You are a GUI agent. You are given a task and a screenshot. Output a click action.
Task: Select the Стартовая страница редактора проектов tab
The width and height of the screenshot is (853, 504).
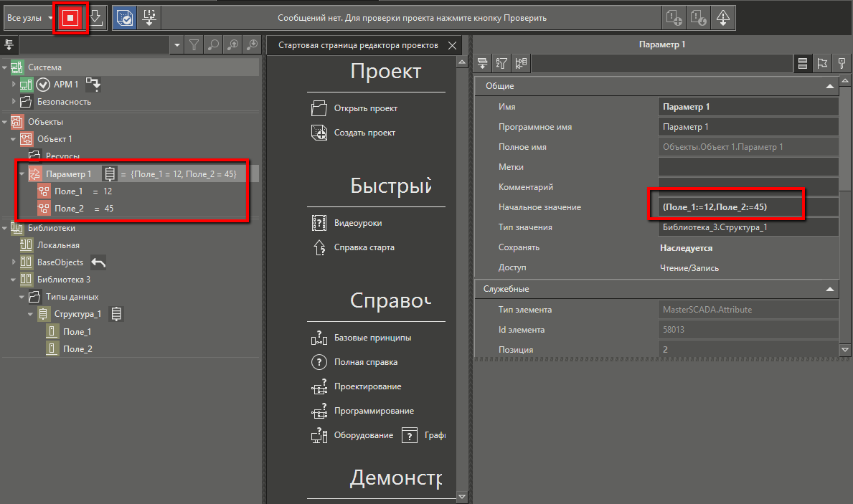pos(357,45)
